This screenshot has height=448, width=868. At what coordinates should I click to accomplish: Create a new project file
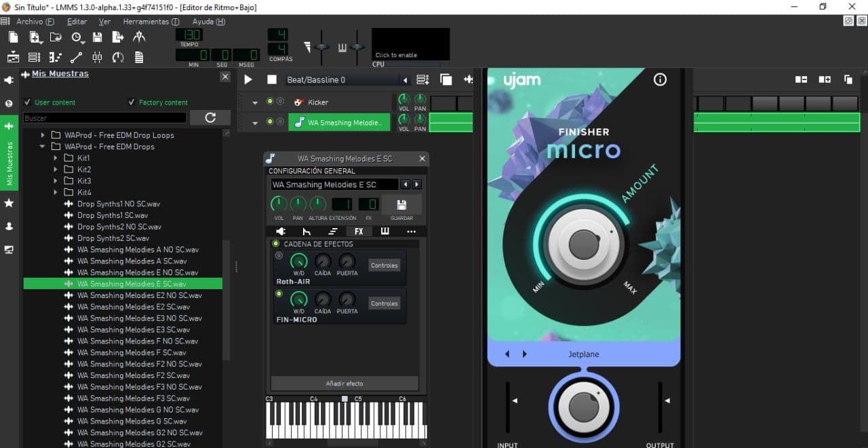click(14, 37)
